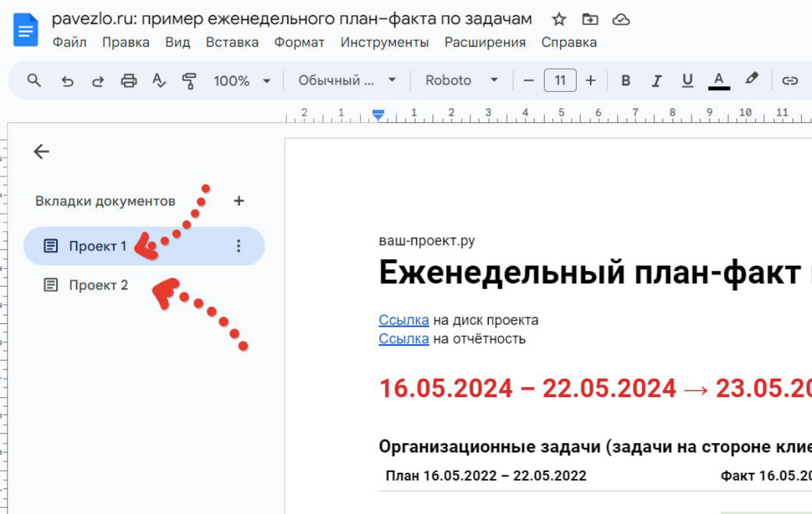Viewport: 812px width, 514px height.
Task: Redo the last action
Action: pyautogui.click(x=97, y=81)
